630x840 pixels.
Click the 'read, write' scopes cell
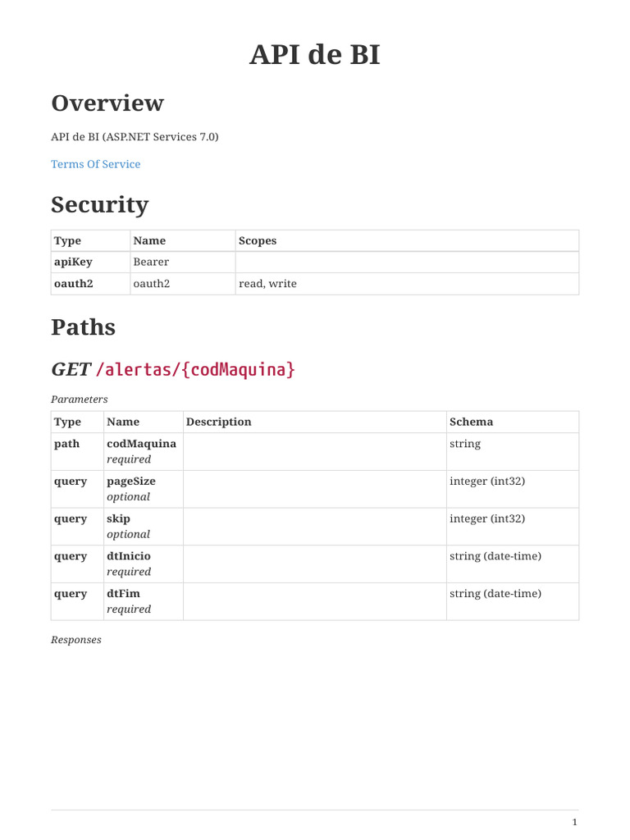267,284
